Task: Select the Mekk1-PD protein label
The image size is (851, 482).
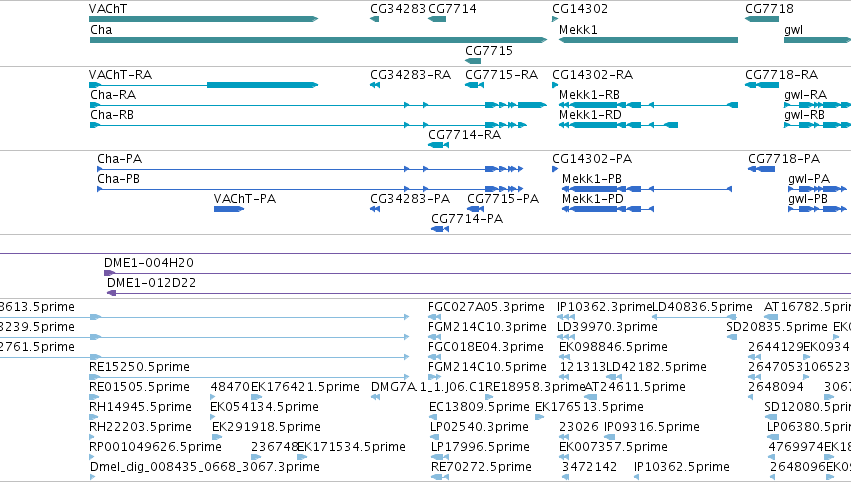Action: (x=593, y=199)
